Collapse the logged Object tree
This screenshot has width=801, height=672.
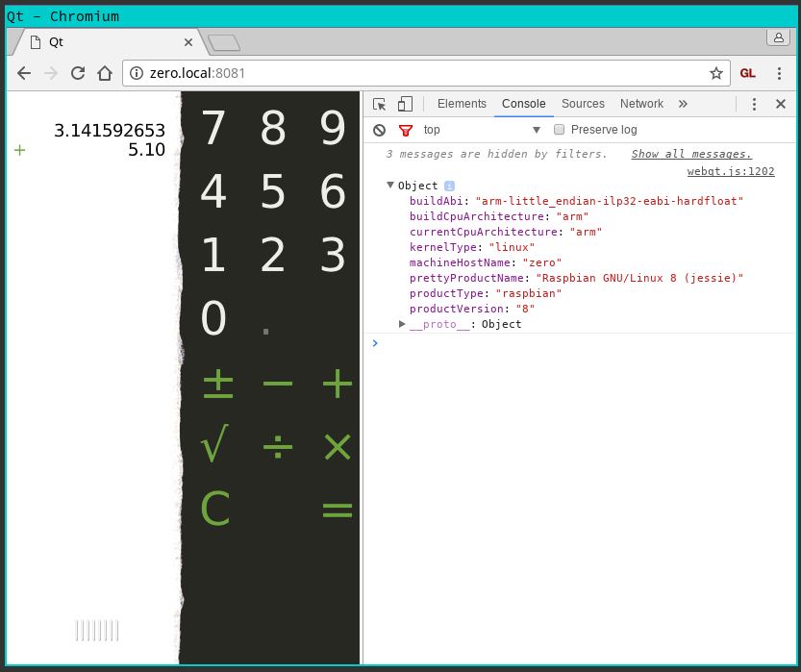390,186
